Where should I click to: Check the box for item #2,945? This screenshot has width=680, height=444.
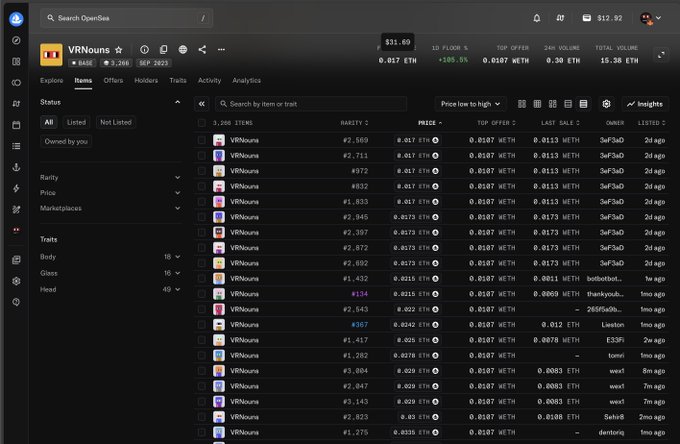[202, 217]
